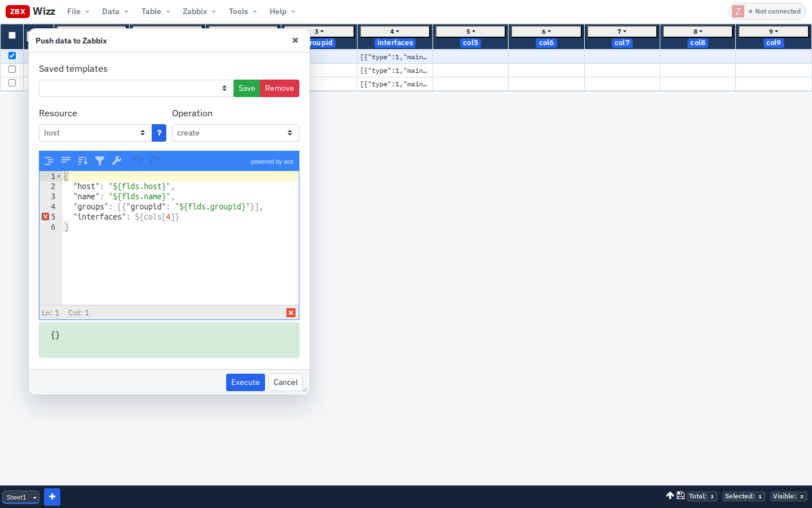The width and height of the screenshot is (812, 508).
Task: Click line 5 interfaces code in editor
Action: click(126, 217)
